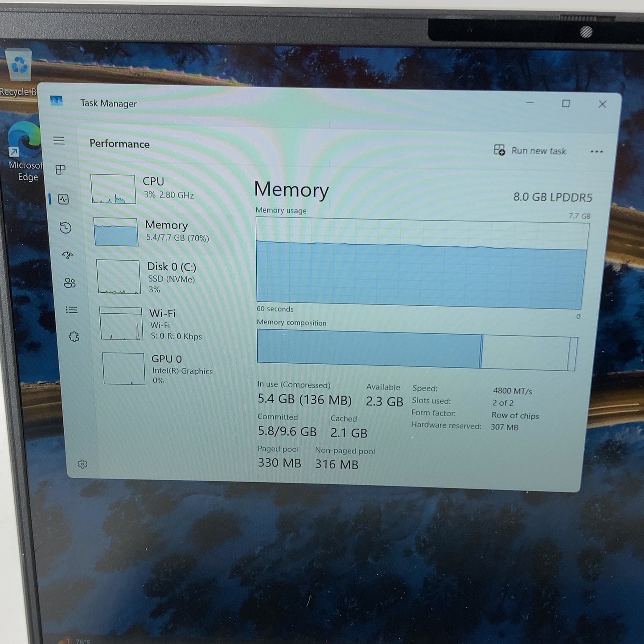Click the GPU 0 mini graph thumbnail
Screen dimensions: 644x644
point(124,369)
